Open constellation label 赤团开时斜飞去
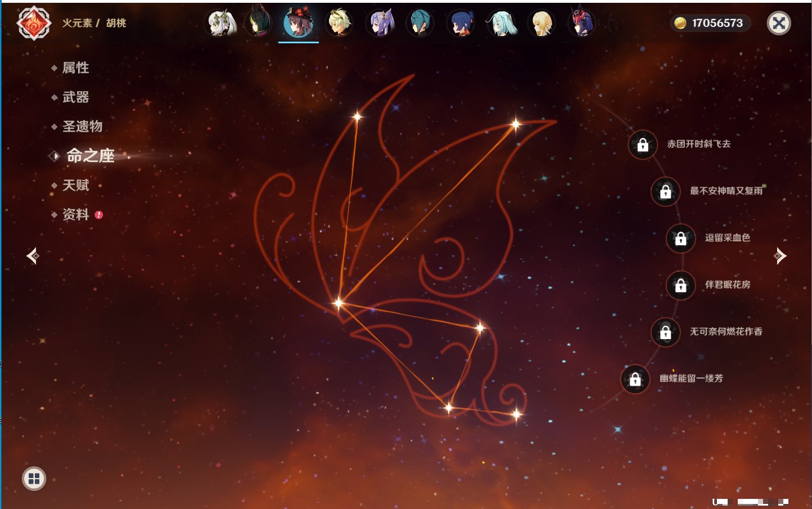 pyautogui.click(x=699, y=144)
